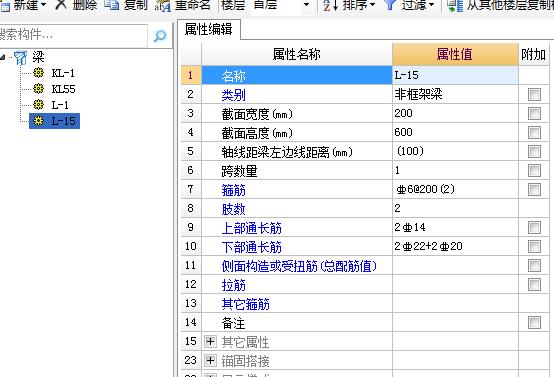Click the gear icon beside KL-1
Viewport: 554px width, 377px height.
point(38,73)
